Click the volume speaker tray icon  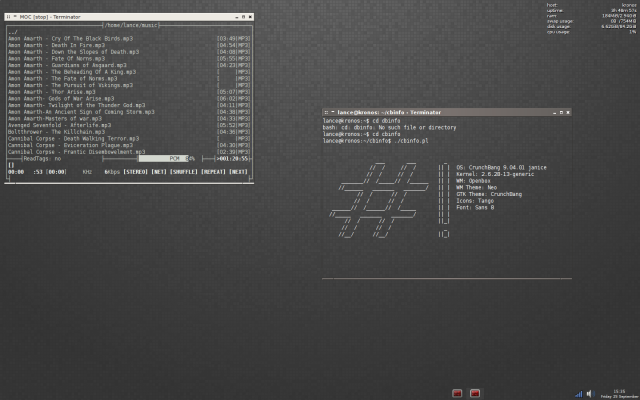pos(590,393)
